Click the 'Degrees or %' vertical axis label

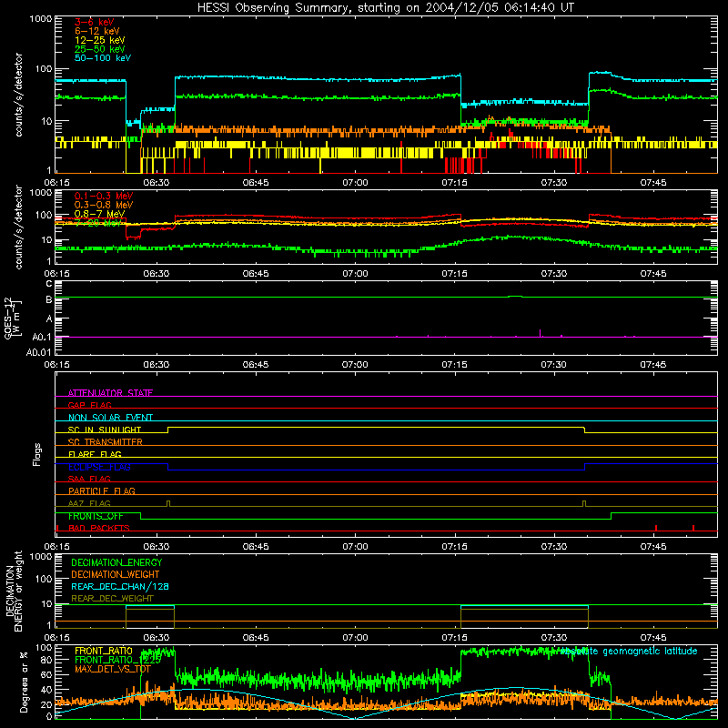(x=24, y=682)
